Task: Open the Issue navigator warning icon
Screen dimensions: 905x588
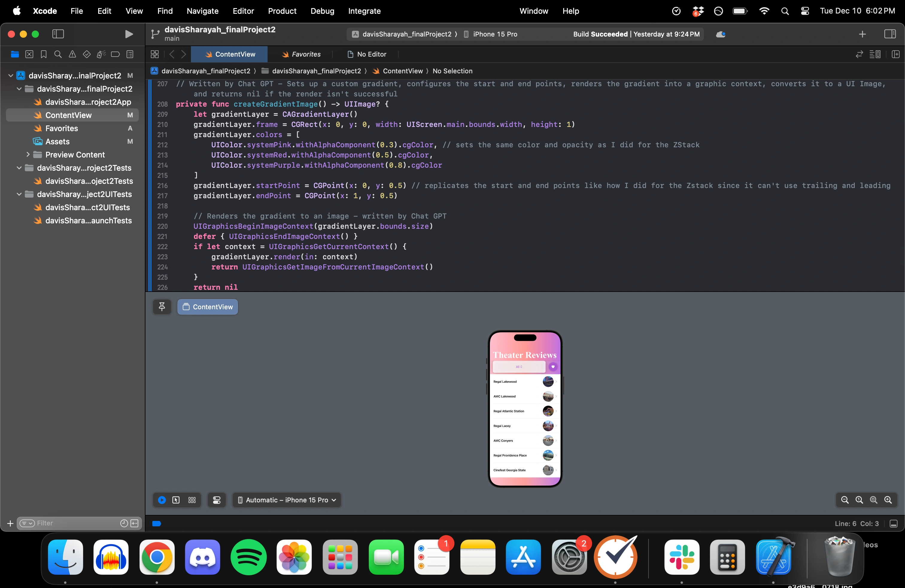Action: 72,54
